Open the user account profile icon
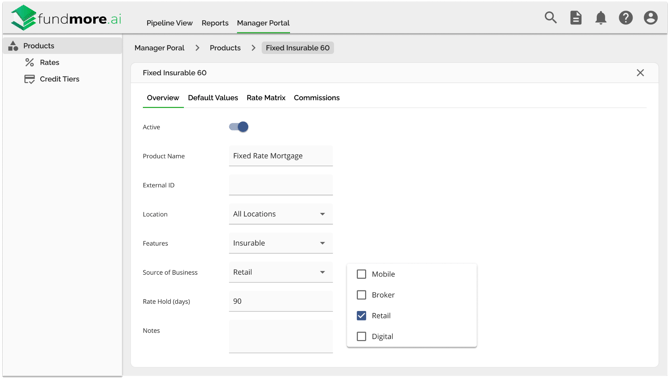Image resolution: width=670 pixels, height=379 pixels. (650, 18)
